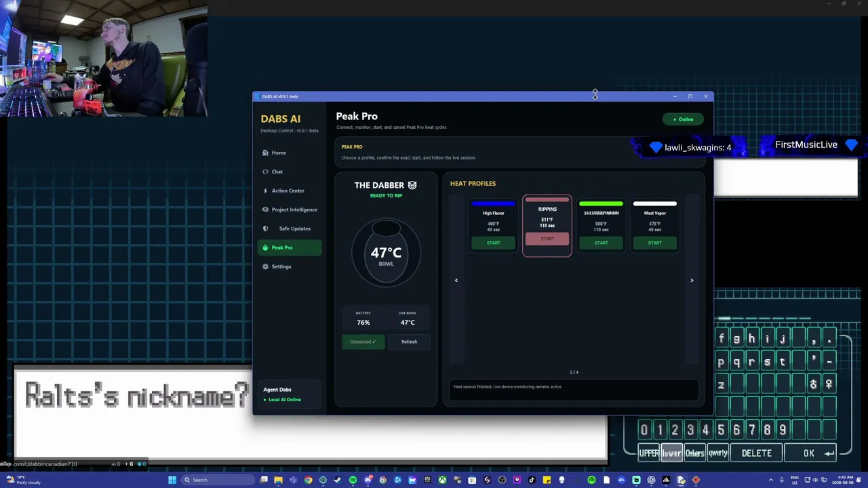Tap the letter j key
This screenshot has width=868, height=488.
tap(783, 339)
